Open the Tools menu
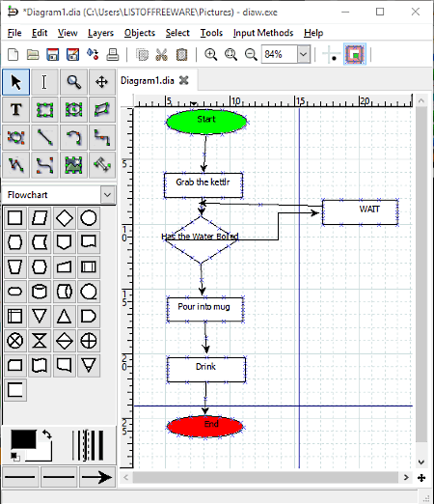The height and width of the screenshot is (504, 434). [x=211, y=33]
